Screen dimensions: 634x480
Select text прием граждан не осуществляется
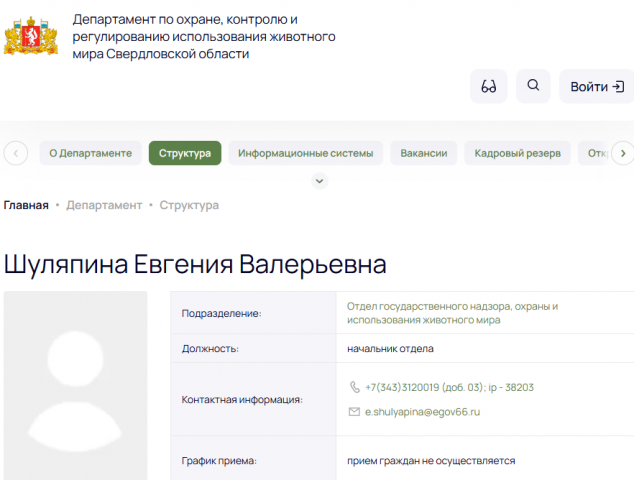431,461
